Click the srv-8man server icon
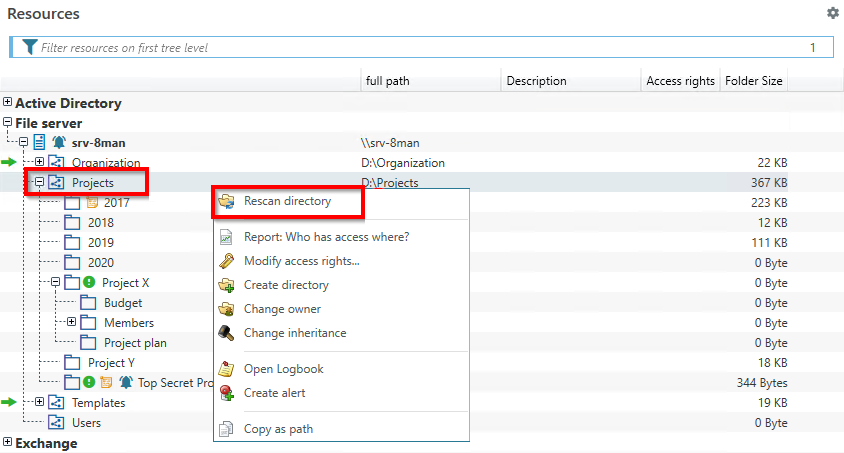Viewport: 844px width, 453px height. 39,143
